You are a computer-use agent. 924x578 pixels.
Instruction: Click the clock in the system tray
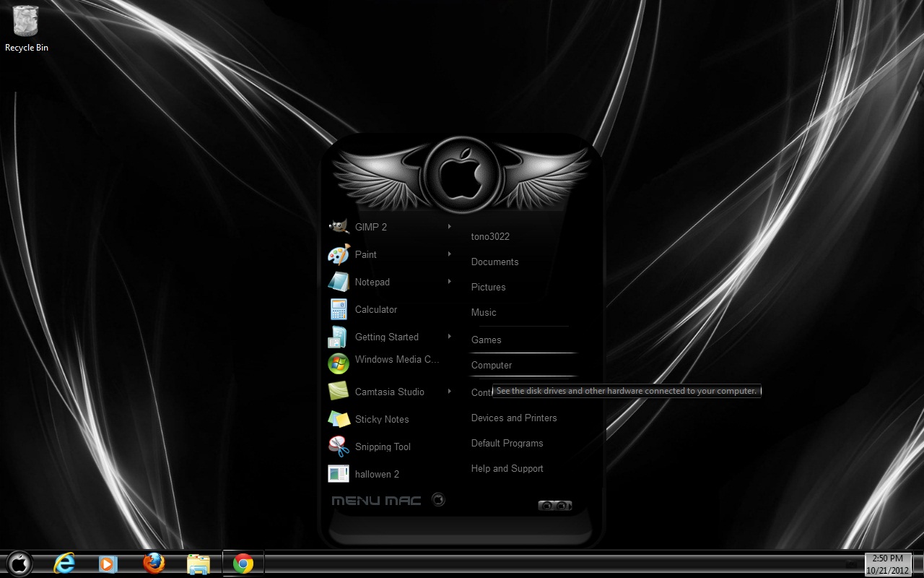(x=887, y=563)
